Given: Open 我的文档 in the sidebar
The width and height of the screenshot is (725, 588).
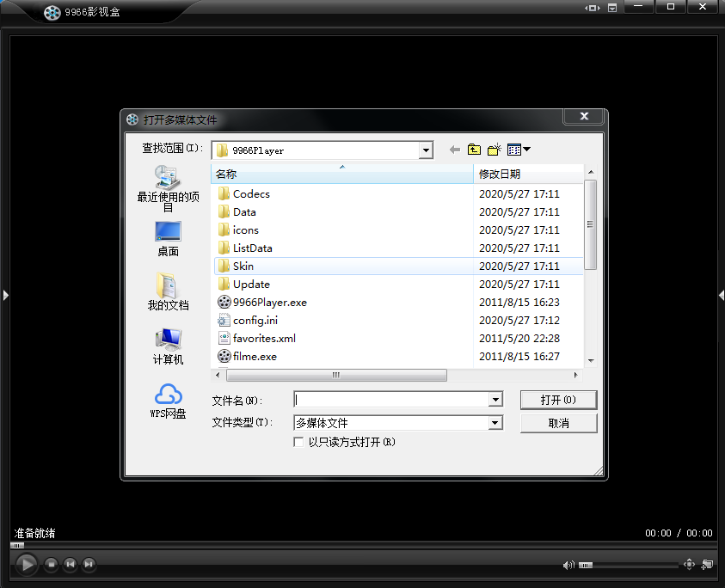Looking at the screenshot, I should pos(168,291).
